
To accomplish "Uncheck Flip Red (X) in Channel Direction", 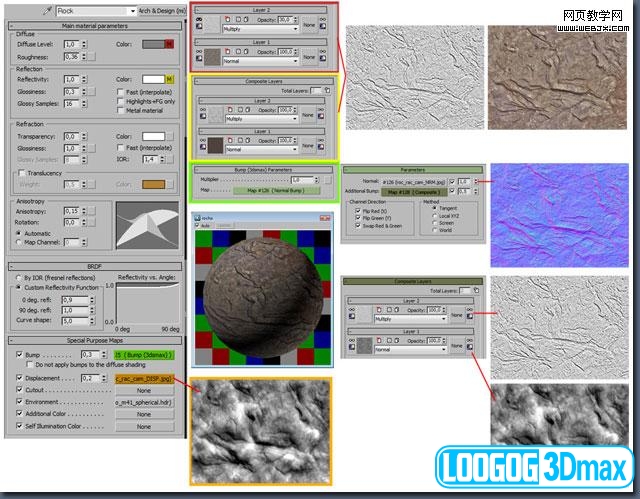I will (358, 211).
